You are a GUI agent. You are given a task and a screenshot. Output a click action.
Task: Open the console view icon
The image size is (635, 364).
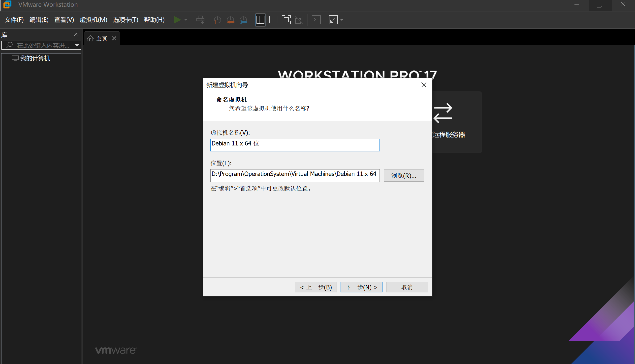point(316,20)
